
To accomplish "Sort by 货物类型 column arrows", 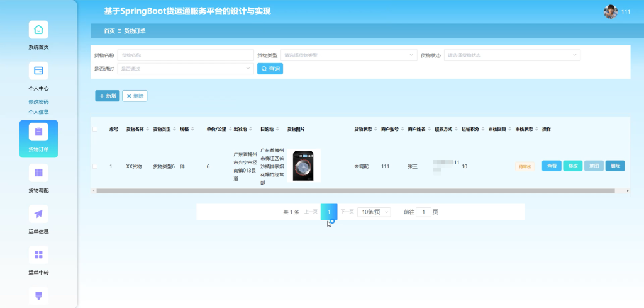I will [174, 129].
